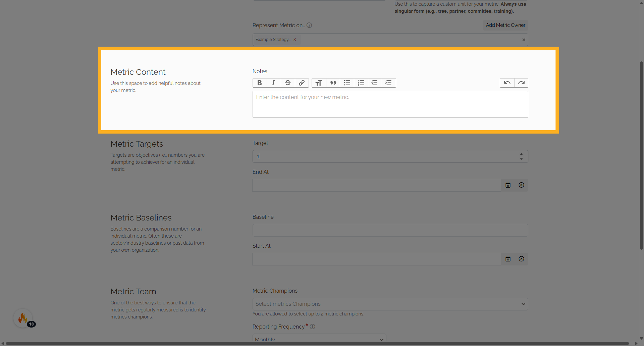
Task: Open the Metric Champions dropdown
Action: [390, 304]
